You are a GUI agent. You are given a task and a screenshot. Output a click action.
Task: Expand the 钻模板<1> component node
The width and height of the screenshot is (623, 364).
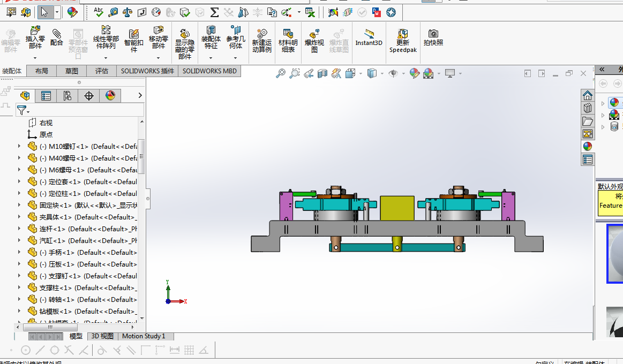click(19, 311)
